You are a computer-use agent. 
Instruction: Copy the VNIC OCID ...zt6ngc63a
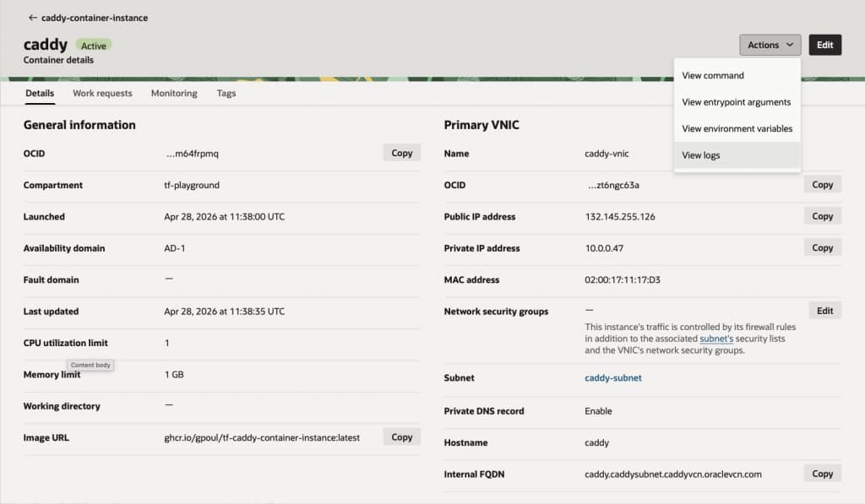822,185
